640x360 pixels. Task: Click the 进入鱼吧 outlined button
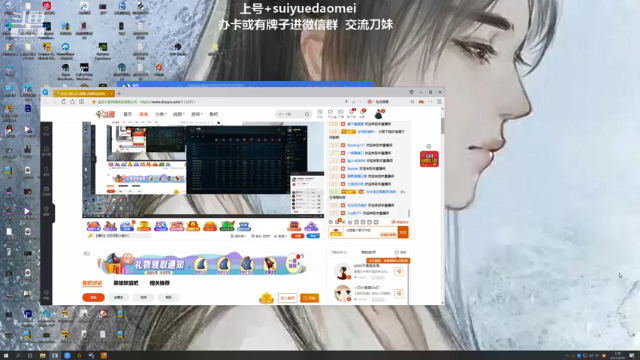coord(287,298)
